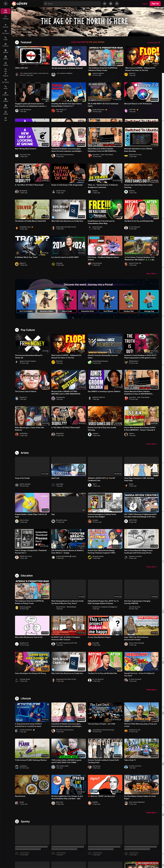Viewport: 164px width, 868px height.
Task: Open the Clippy 2.0 video thumbnail
Action: pos(141,92)
